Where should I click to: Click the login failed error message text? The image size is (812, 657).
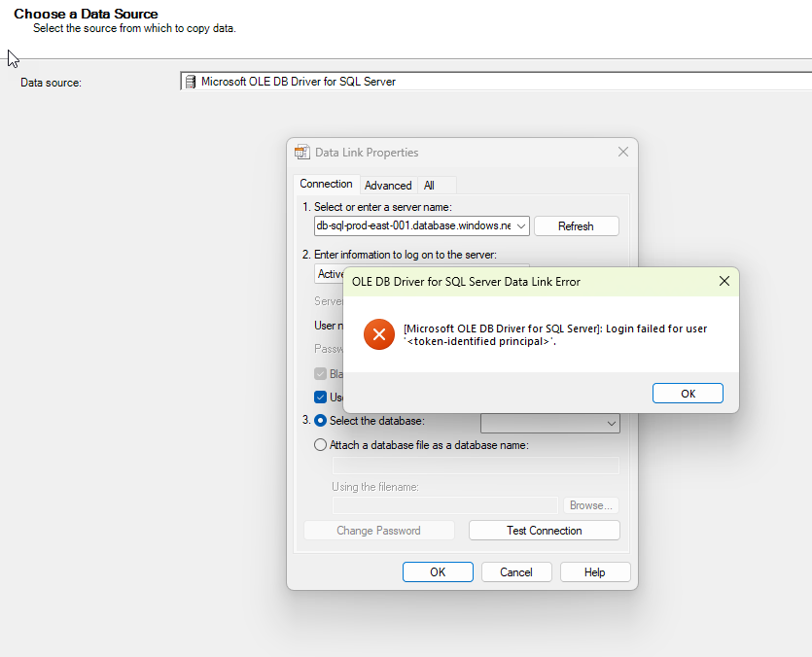[555, 335]
